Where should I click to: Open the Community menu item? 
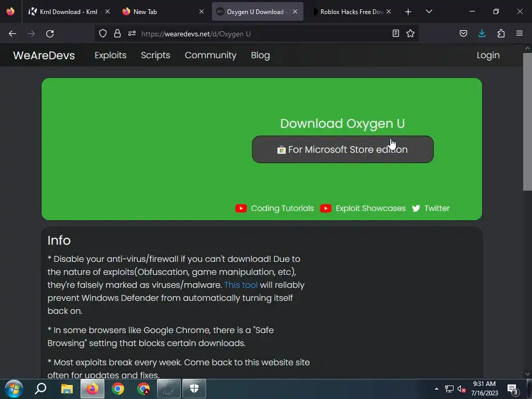[x=210, y=55]
